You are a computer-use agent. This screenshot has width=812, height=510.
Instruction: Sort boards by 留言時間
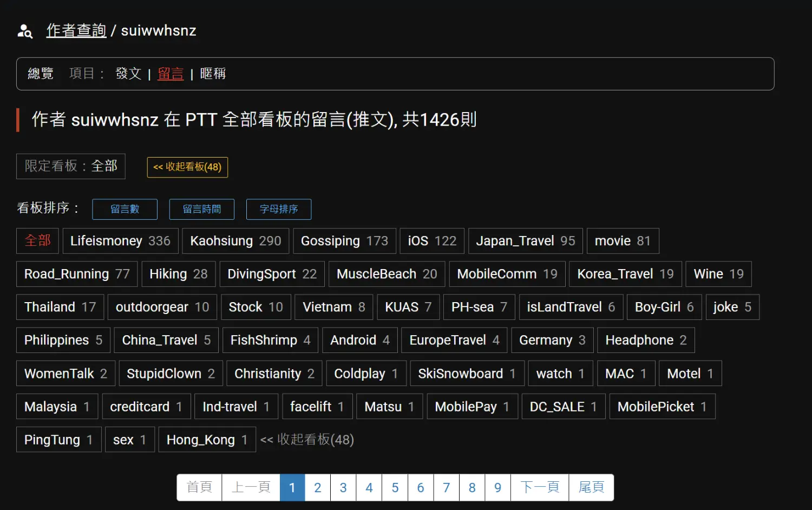[201, 210]
